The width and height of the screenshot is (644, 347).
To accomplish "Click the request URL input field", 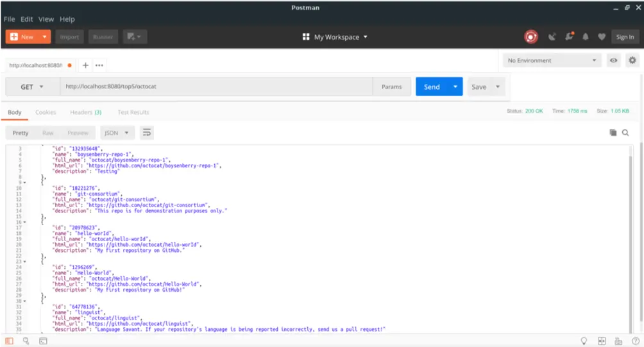I will pos(216,87).
